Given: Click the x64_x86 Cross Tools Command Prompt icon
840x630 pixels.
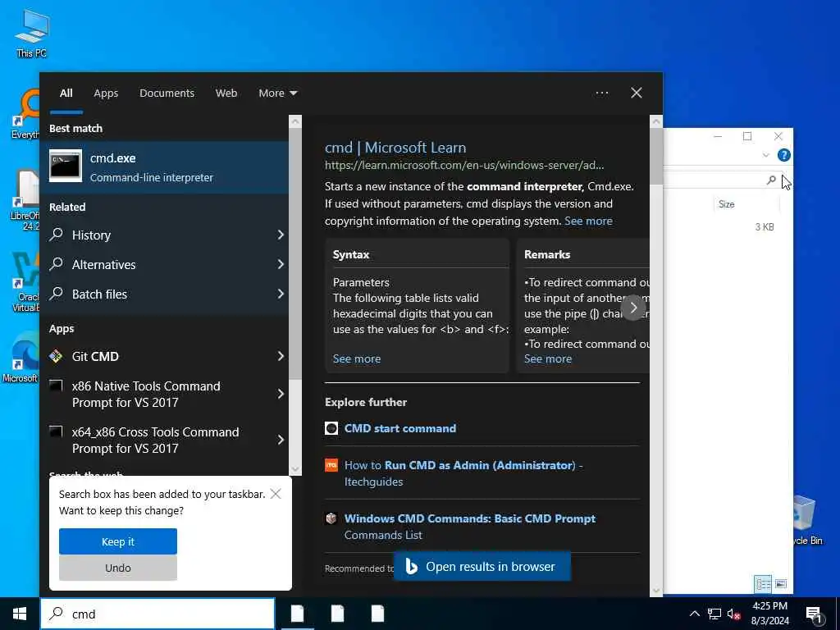Looking at the screenshot, I should (56, 431).
